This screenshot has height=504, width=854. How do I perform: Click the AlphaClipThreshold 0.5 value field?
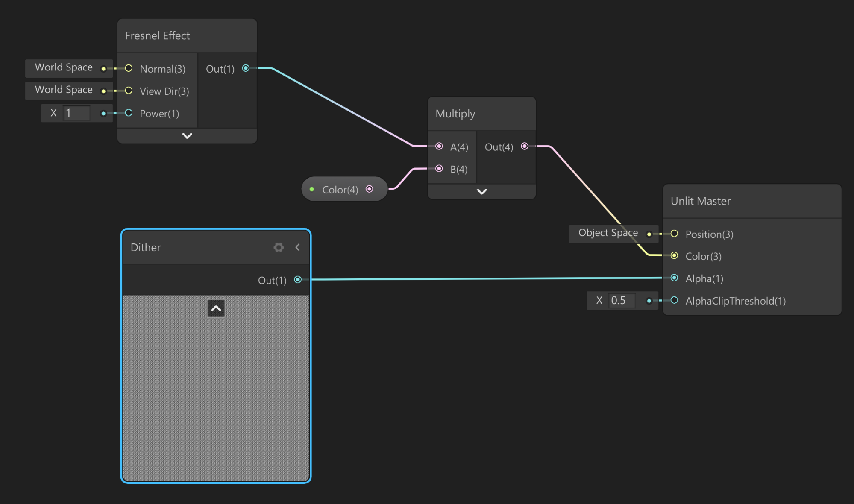click(x=622, y=301)
